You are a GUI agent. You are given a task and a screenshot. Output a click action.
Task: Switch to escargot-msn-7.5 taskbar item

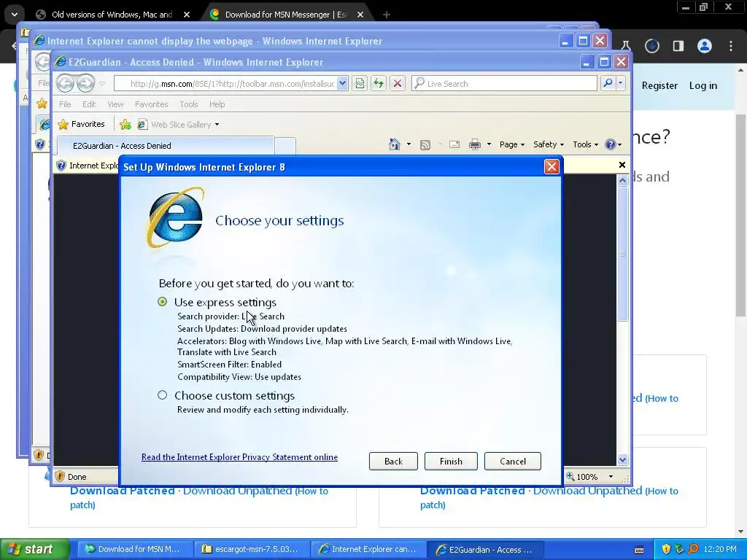[x=252, y=549]
